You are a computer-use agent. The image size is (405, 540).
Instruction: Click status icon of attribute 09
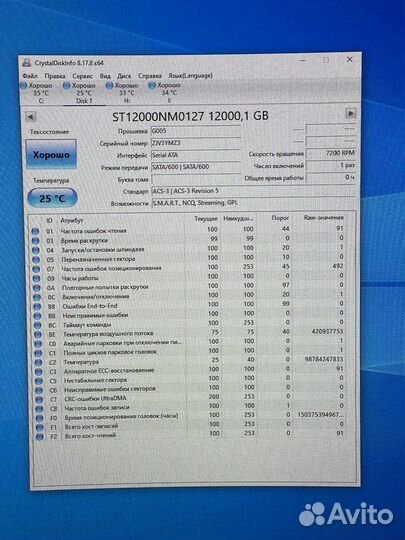click(x=37, y=279)
